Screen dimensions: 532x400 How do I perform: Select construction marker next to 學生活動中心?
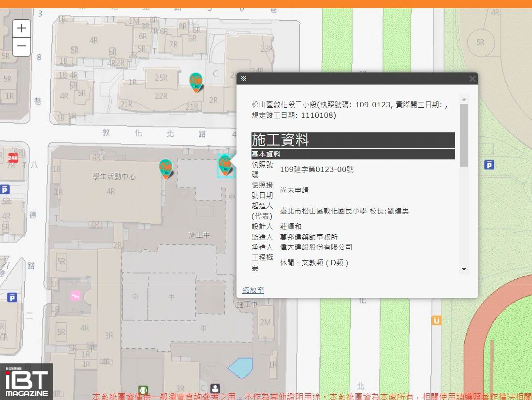pos(166,168)
